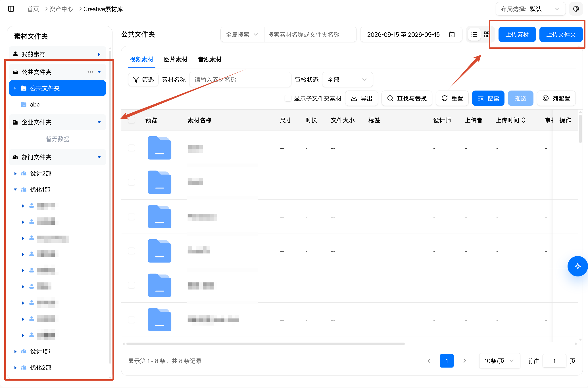The width and height of the screenshot is (588, 388).
Task: Go to next page arrow
Action: [x=465, y=361]
